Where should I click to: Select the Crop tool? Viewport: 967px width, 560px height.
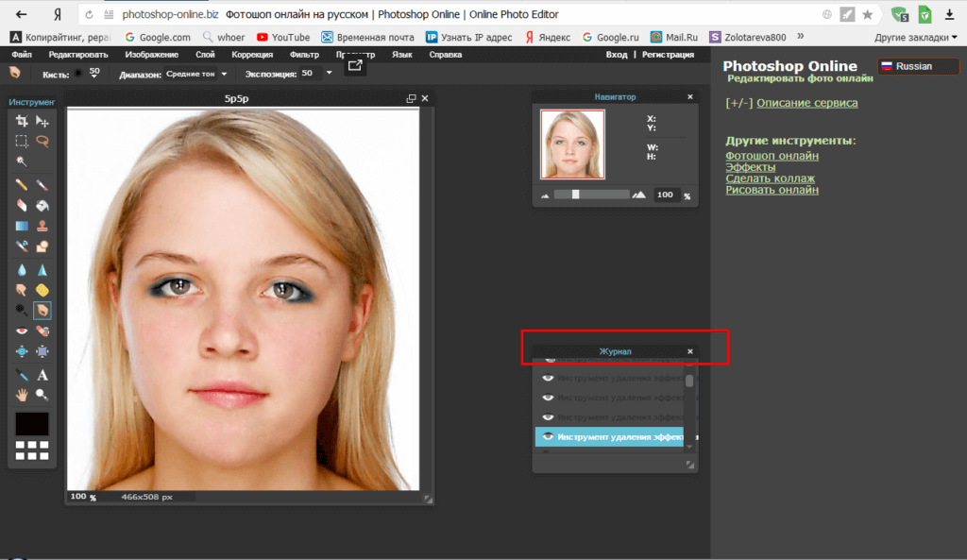(22, 121)
